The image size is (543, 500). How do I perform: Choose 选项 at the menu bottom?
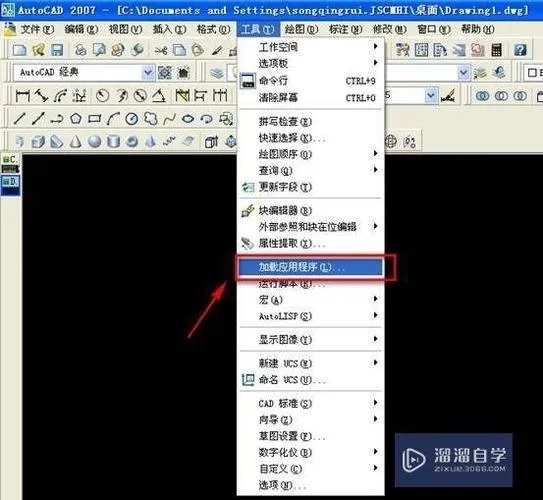[311, 485]
